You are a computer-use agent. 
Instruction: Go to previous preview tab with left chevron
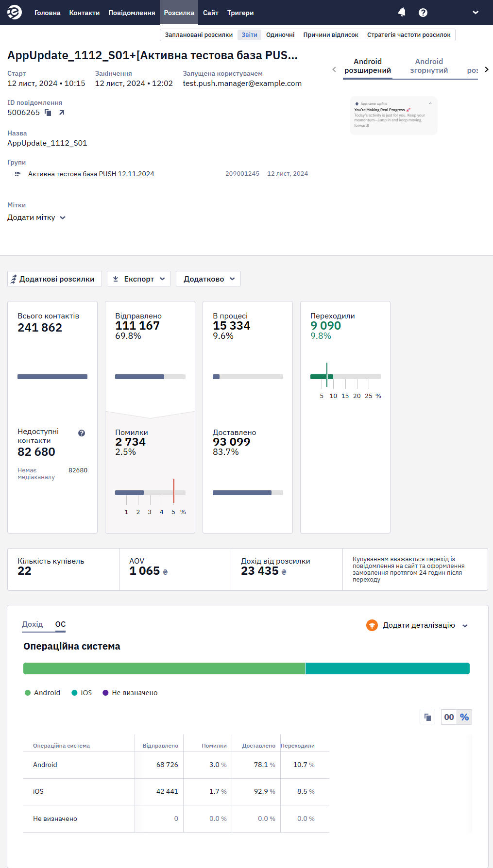pos(334,69)
